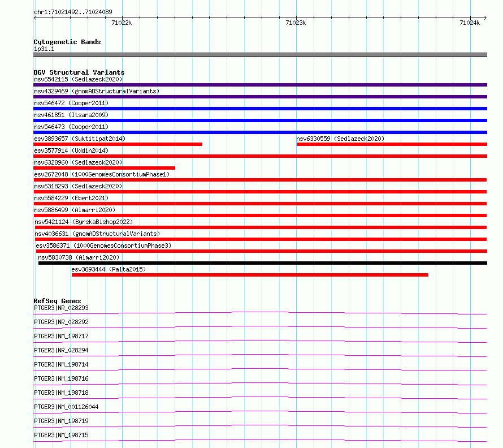Screen dimensions: 503x448
Task: Open the nsv5584229 (Ebert2021) variant
Action: click(71, 198)
